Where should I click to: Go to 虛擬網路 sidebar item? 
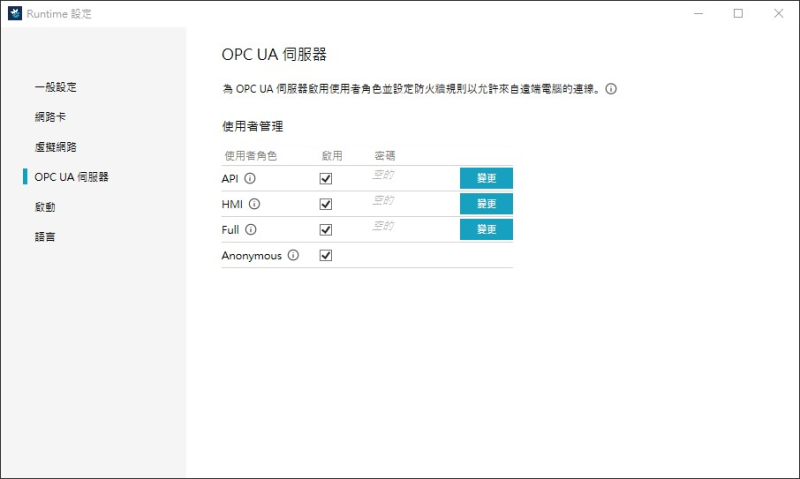[x=56, y=147]
